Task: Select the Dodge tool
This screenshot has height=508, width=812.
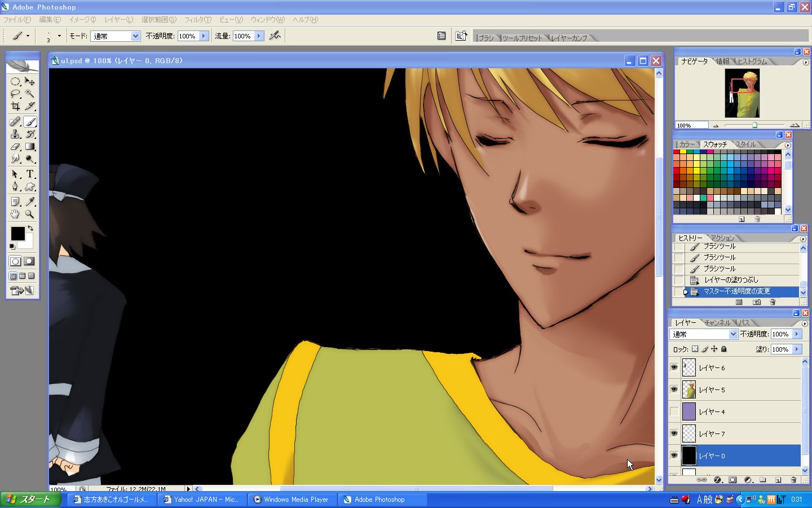Action: 30,159
